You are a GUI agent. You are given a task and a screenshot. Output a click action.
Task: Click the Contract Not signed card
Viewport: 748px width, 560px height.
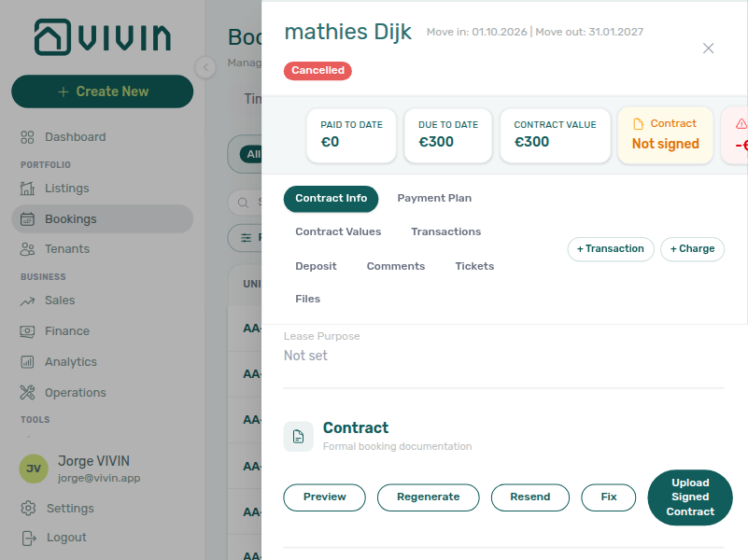[666, 136]
